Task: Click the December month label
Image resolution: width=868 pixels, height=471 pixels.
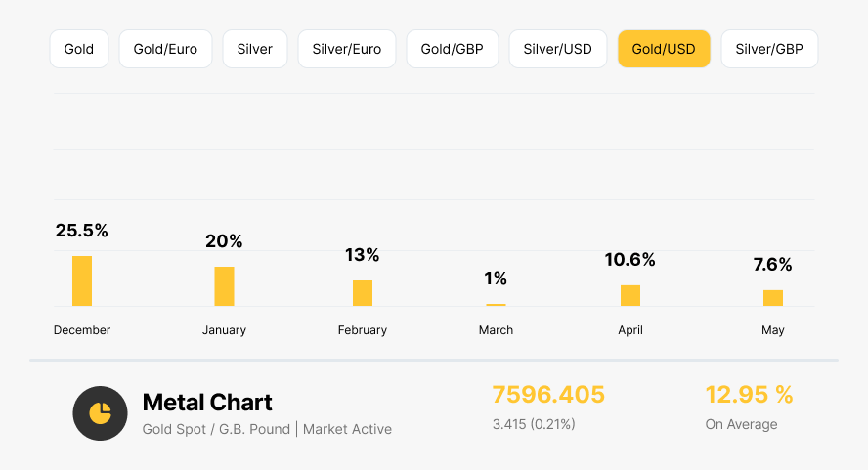Action: (x=82, y=330)
